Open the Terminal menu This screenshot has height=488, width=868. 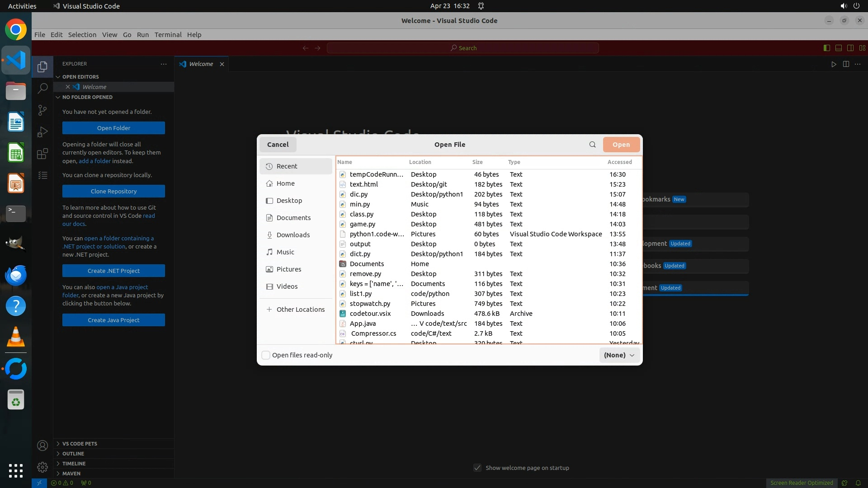[168, 35]
